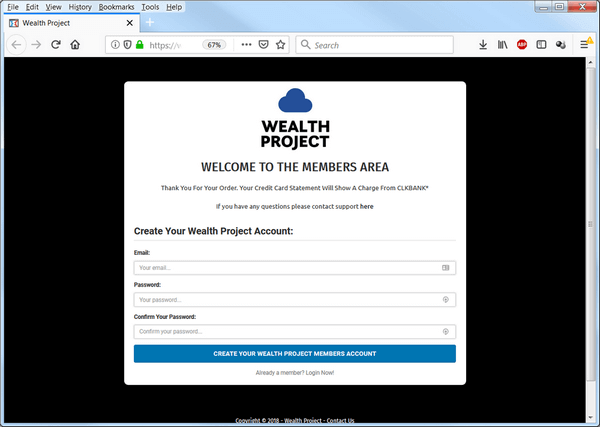
Task: Open the Edit menu
Action: (32, 7)
